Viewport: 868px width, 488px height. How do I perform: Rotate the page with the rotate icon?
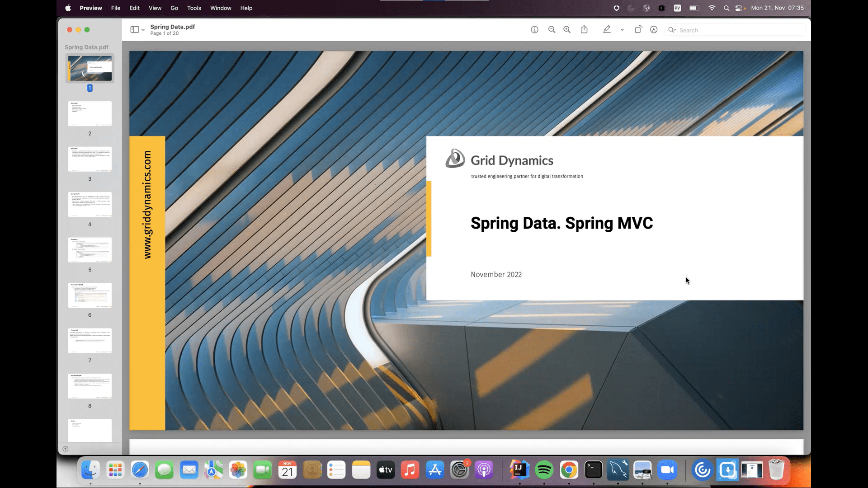pos(638,29)
